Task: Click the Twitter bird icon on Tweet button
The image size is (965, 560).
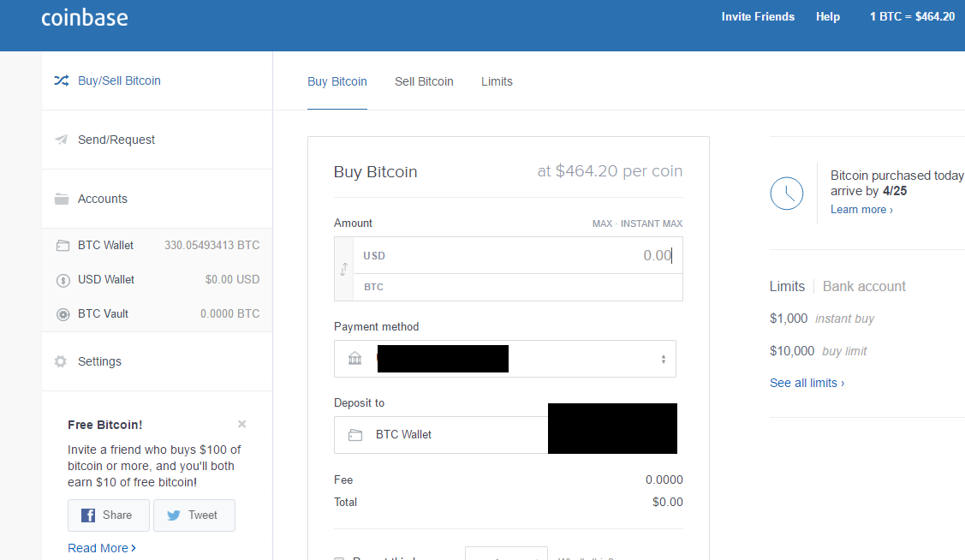Action: click(x=174, y=515)
